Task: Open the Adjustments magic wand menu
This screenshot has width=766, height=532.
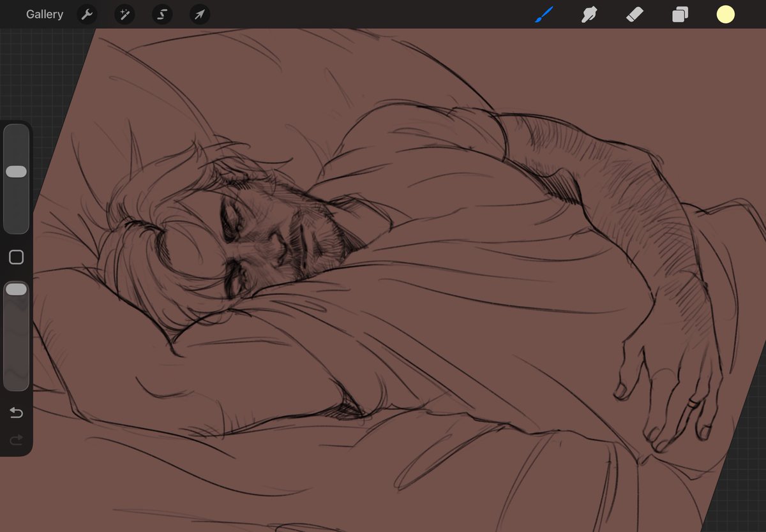Action: 124,15
